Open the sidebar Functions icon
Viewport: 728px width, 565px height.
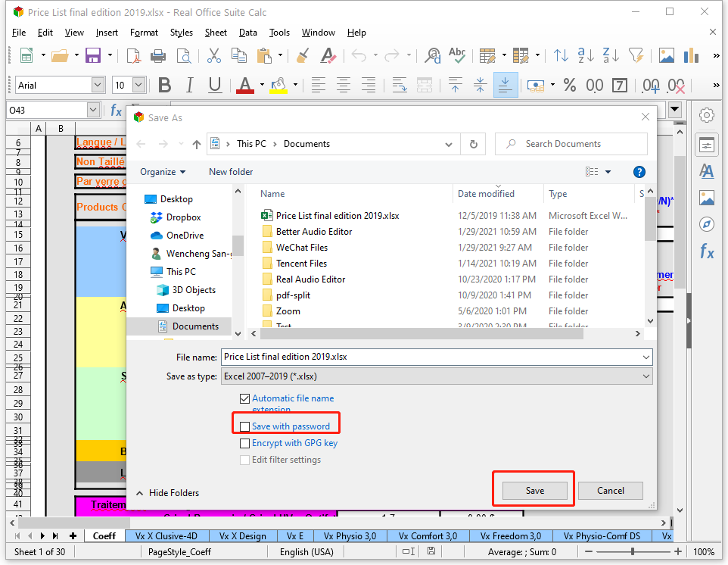pyautogui.click(x=707, y=251)
